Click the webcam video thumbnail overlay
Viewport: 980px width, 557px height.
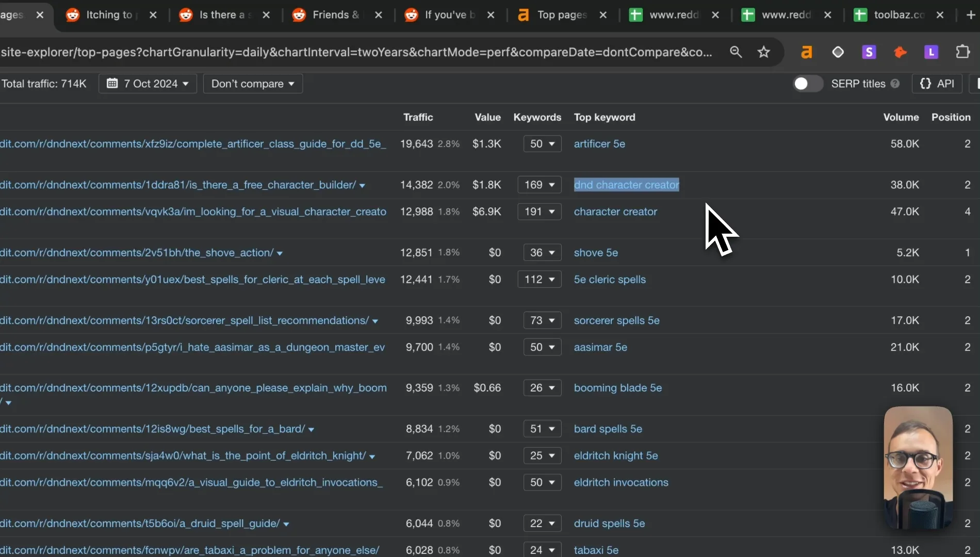point(918,467)
